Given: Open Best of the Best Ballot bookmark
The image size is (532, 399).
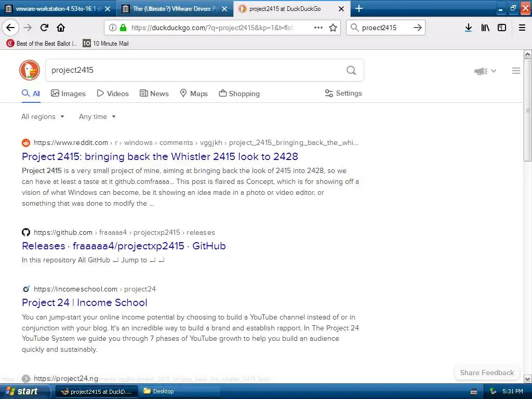Looking at the screenshot, I should [x=42, y=44].
